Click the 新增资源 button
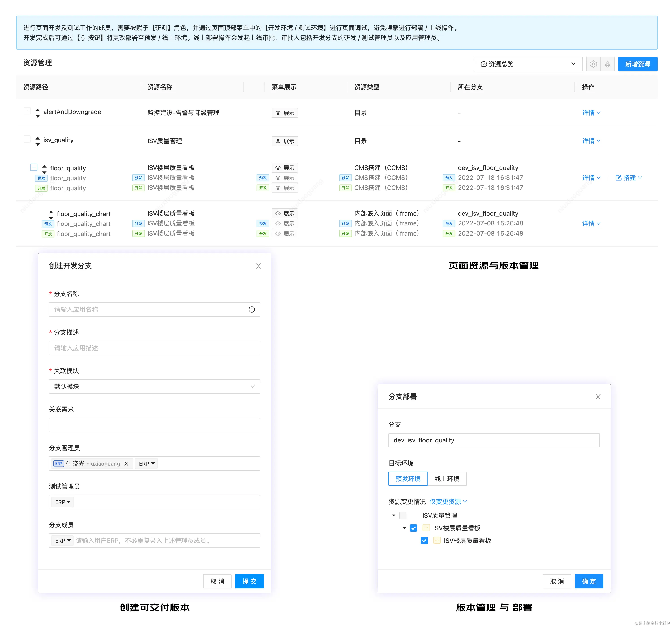Viewport: 672px width, 627px height. click(x=638, y=64)
